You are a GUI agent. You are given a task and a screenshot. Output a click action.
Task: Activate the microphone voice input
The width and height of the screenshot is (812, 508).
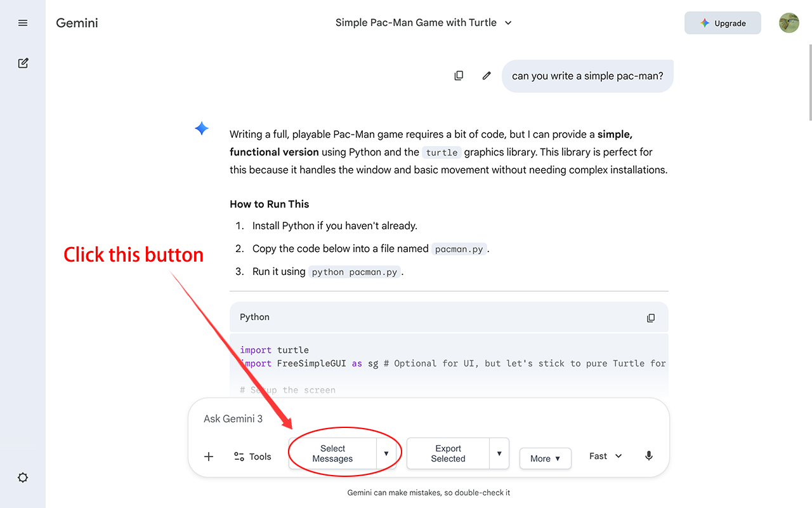[x=648, y=455]
